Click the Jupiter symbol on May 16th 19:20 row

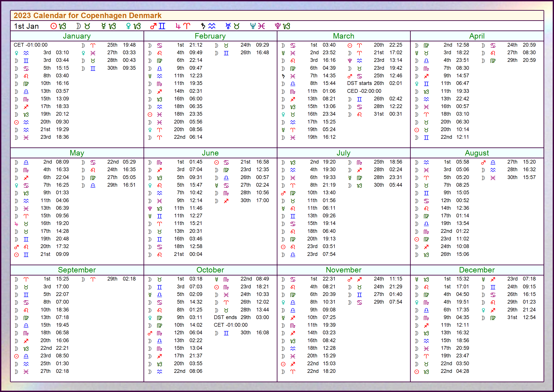coord(16,224)
